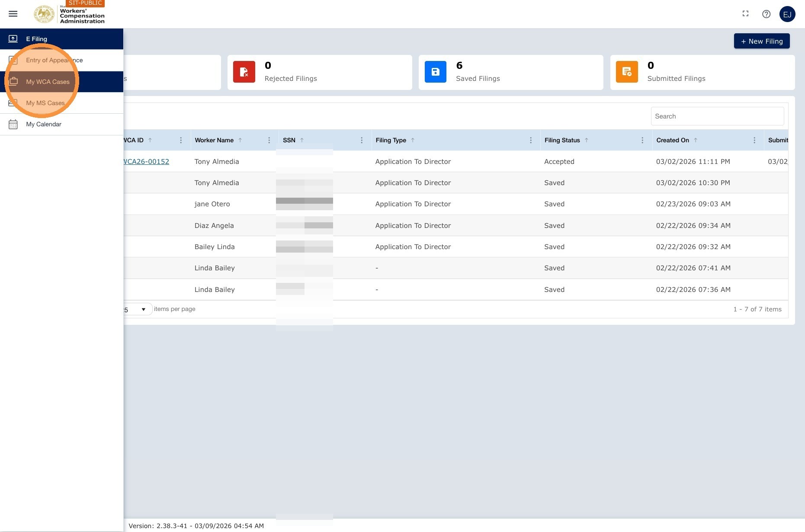805x532 pixels.
Task: Click into the Search input field
Action: pos(717,116)
